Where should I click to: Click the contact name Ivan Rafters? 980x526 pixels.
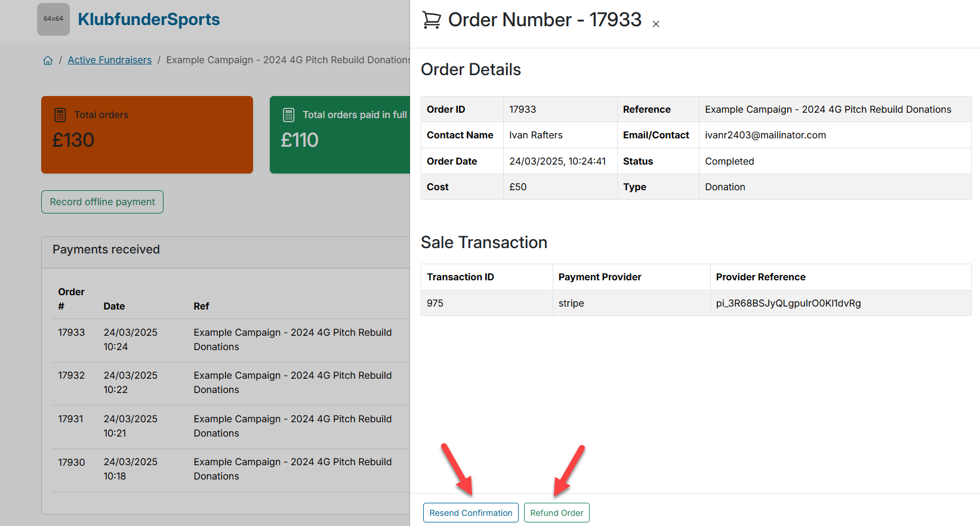coord(536,135)
